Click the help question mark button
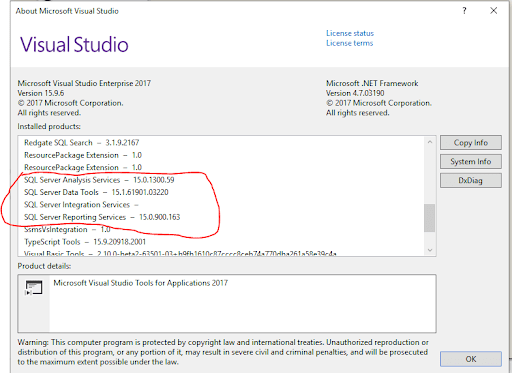Viewport: 512px width, 373px height. (x=464, y=11)
